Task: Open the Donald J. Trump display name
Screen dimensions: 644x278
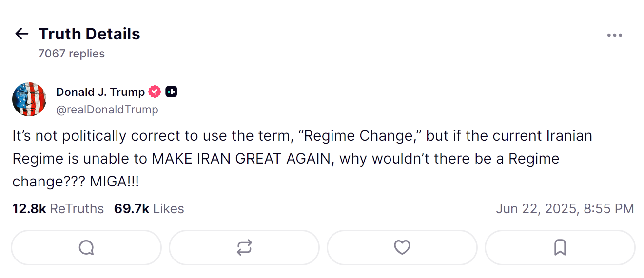Action: [100, 92]
